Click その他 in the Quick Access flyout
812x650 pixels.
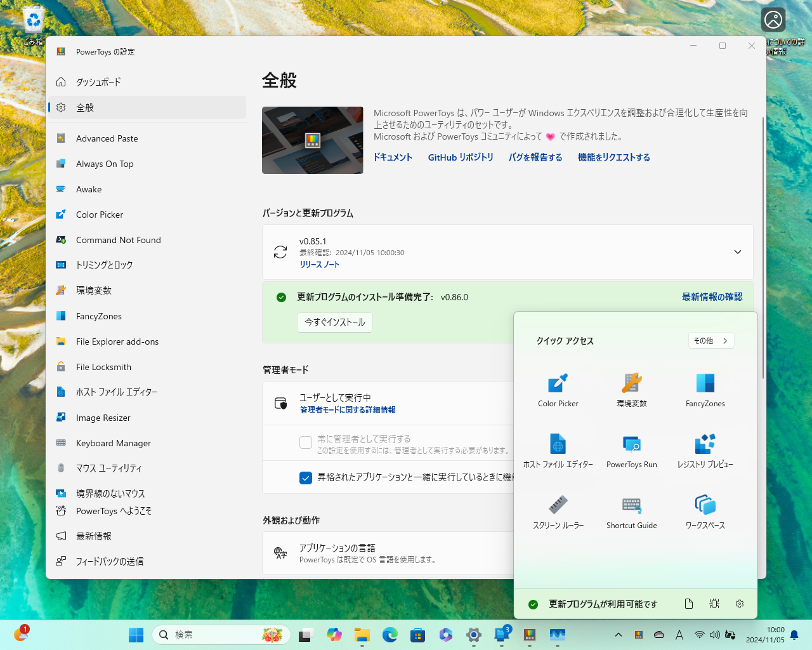[711, 341]
